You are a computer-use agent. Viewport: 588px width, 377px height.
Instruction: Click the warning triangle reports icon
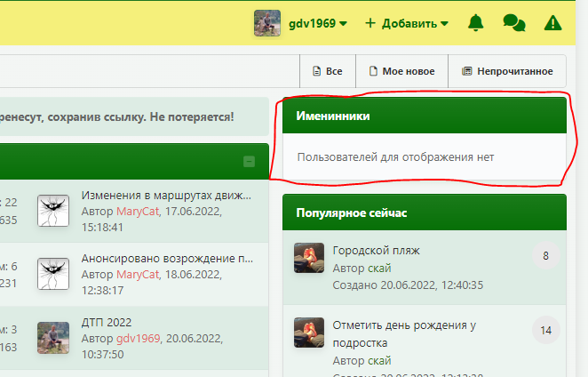(552, 23)
